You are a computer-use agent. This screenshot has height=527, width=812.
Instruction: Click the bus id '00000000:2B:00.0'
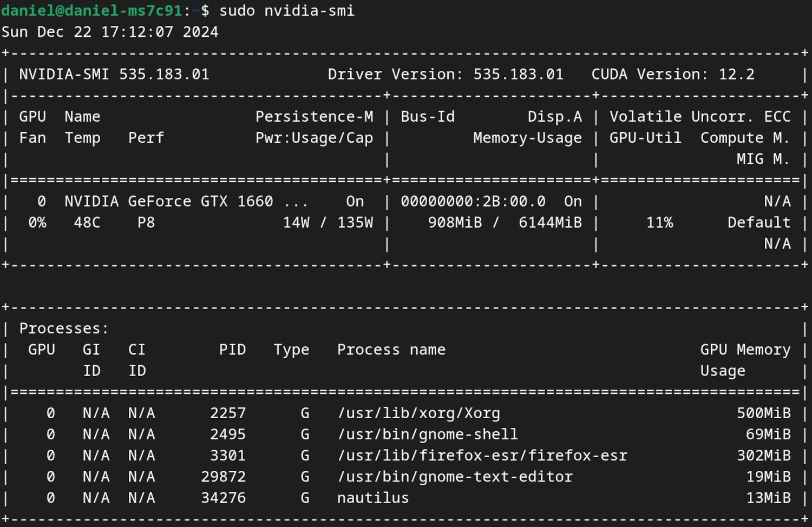[x=473, y=201]
